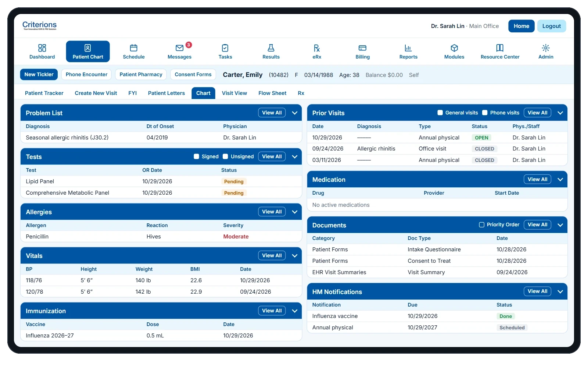Click the Logout button
This screenshot has height=368, width=588.
[x=552, y=26]
